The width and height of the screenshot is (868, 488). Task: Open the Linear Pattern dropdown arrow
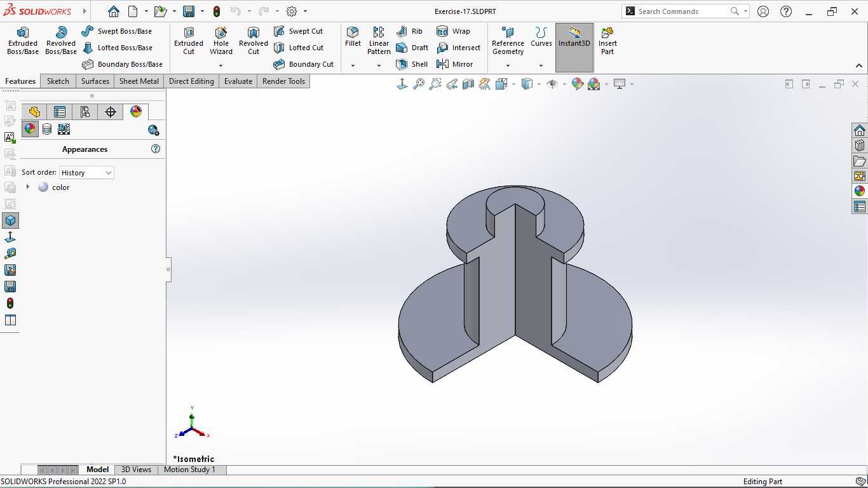[379, 65]
